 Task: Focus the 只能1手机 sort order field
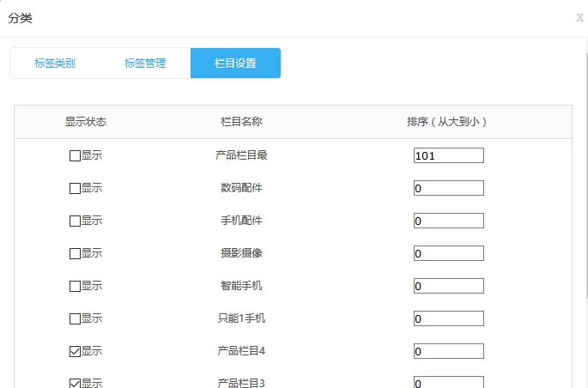pos(448,318)
